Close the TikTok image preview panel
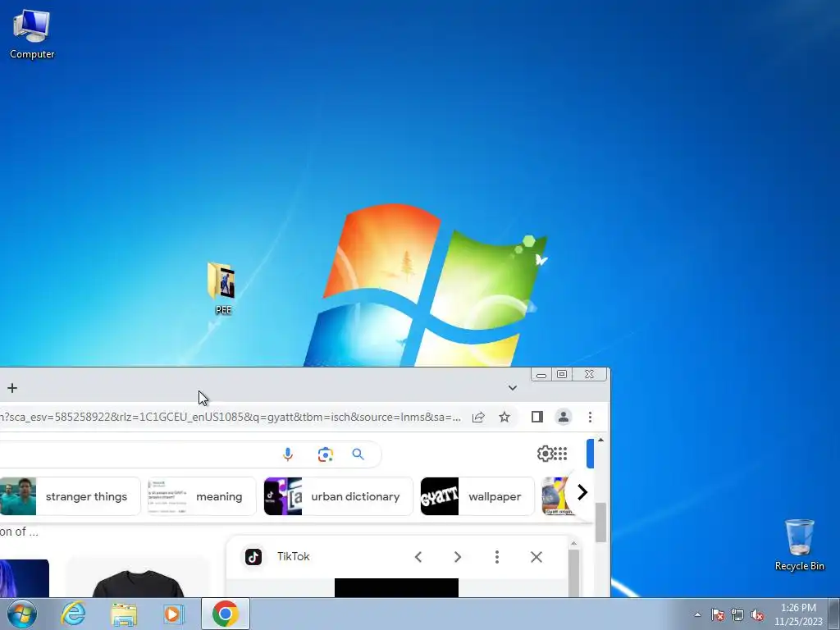Screen dimensions: 840x630 click(536, 557)
